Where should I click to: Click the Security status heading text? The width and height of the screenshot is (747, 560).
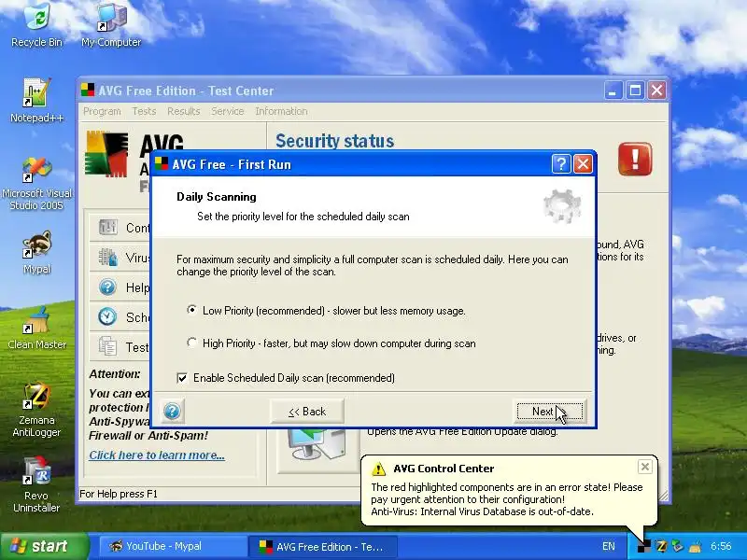(335, 141)
